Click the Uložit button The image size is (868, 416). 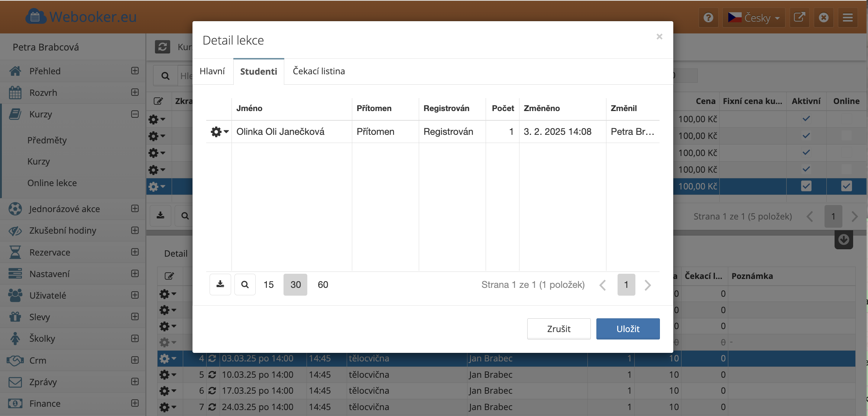point(628,329)
